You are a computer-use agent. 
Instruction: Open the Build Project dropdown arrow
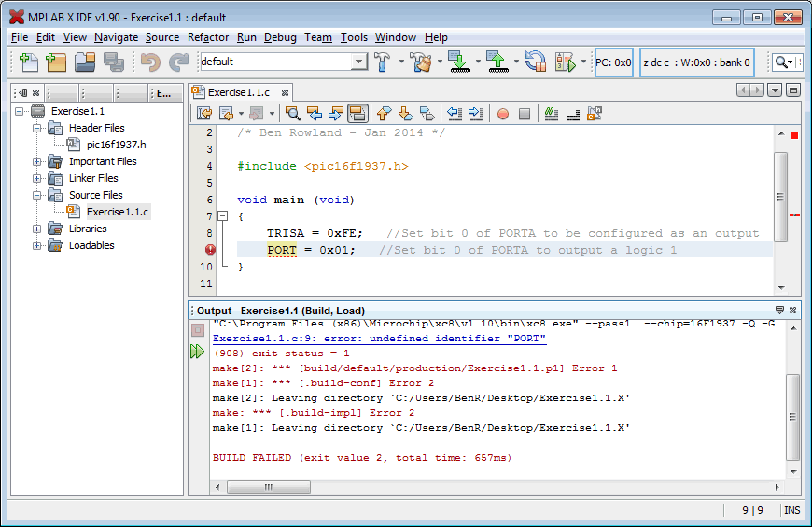[x=401, y=62]
